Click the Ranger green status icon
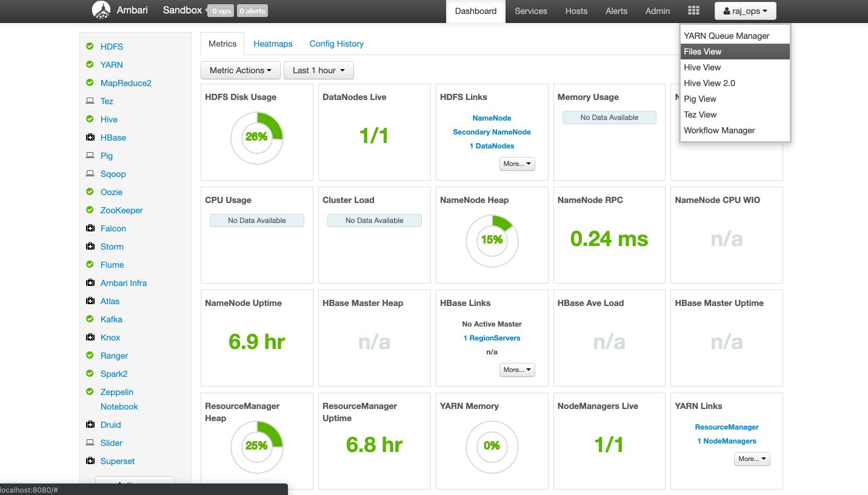 pos(90,355)
